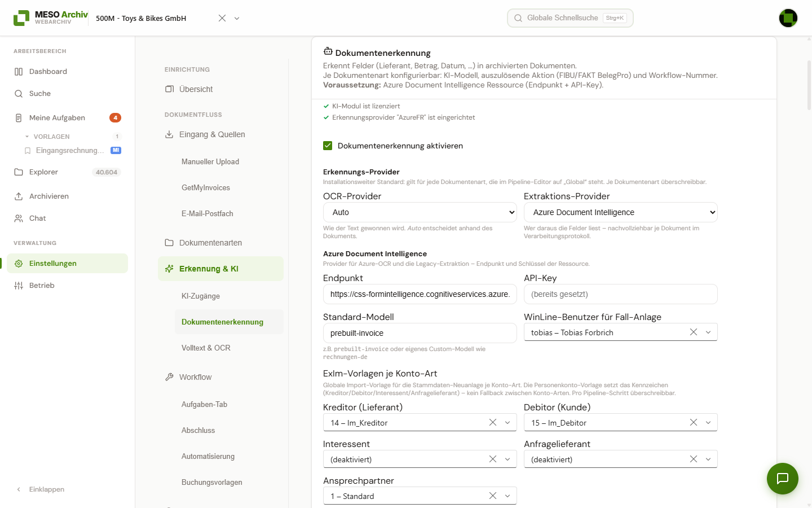Open Dashboard from the sidebar

(x=67, y=72)
